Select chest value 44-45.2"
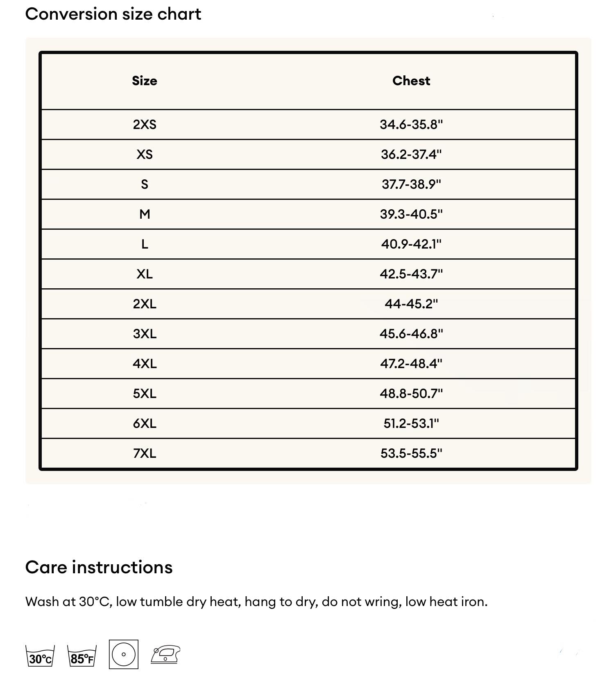616x690 pixels. point(411,304)
